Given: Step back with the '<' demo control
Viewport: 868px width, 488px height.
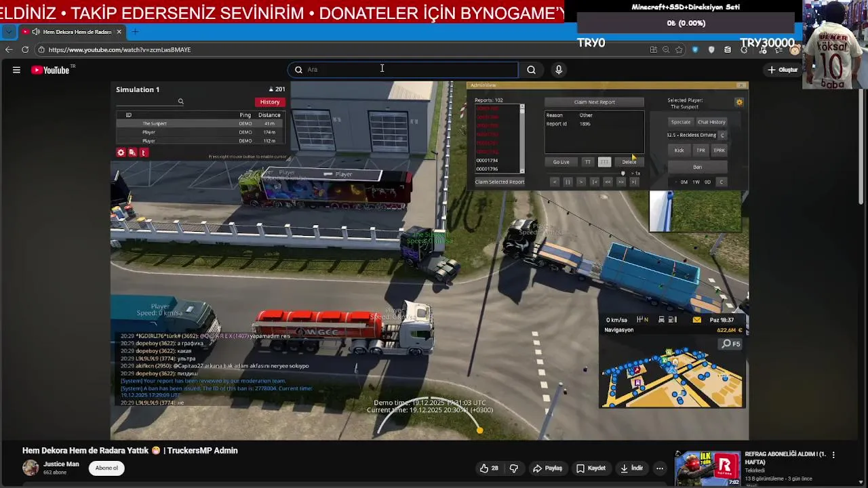Looking at the screenshot, I should (x=555, y=182).
